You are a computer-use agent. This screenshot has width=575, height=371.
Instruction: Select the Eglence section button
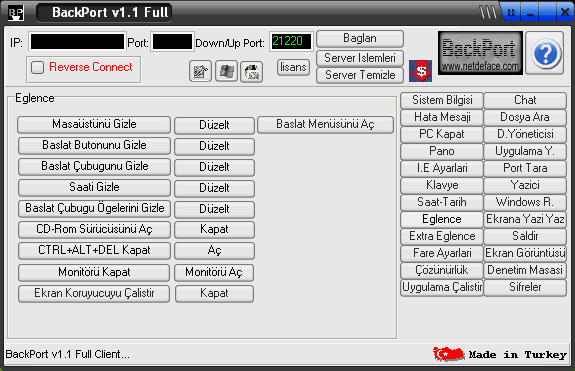(x=442, y=220)
